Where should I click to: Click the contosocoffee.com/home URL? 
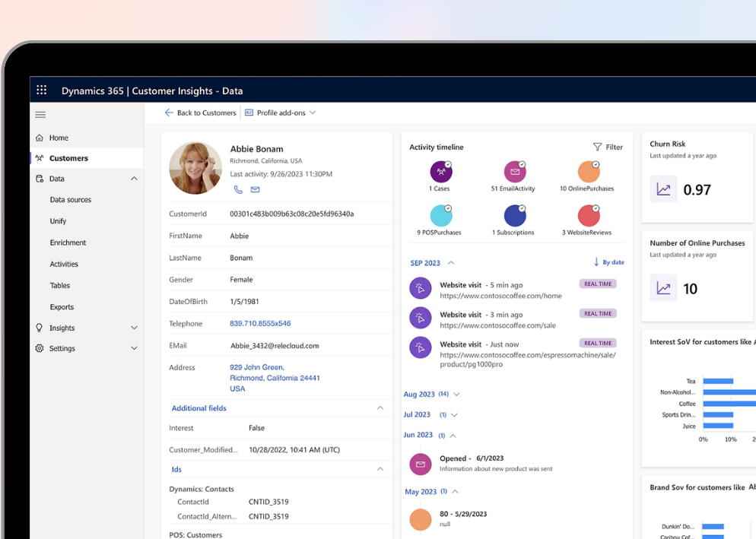click(500, 296)
